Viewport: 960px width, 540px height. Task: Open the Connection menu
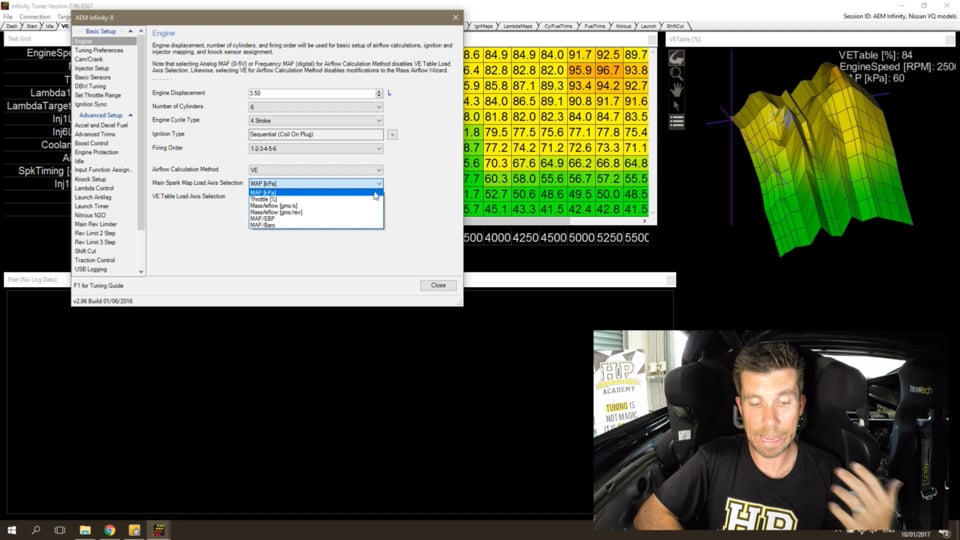[x=34, y=17]
